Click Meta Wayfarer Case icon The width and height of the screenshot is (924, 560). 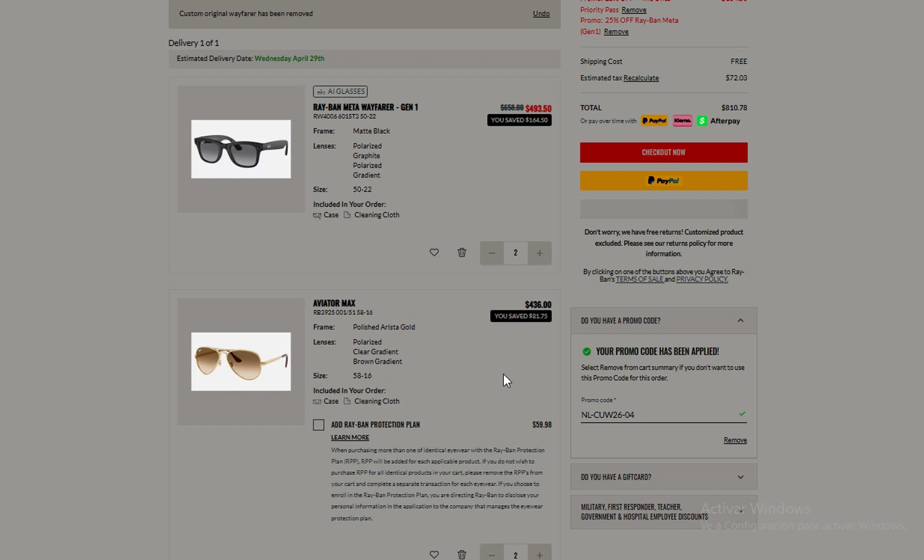pyautogui.click(x=317, y=216)
